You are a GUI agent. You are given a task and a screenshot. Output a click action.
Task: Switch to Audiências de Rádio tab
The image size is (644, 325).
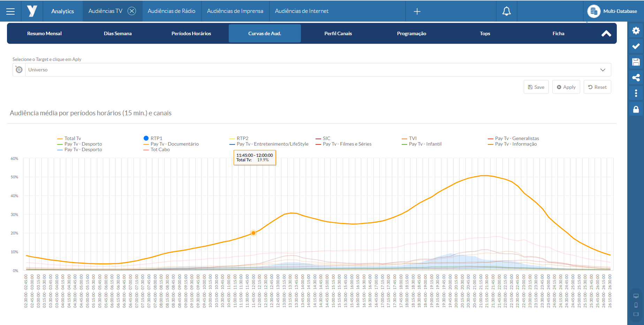click(x=171, y=11)
